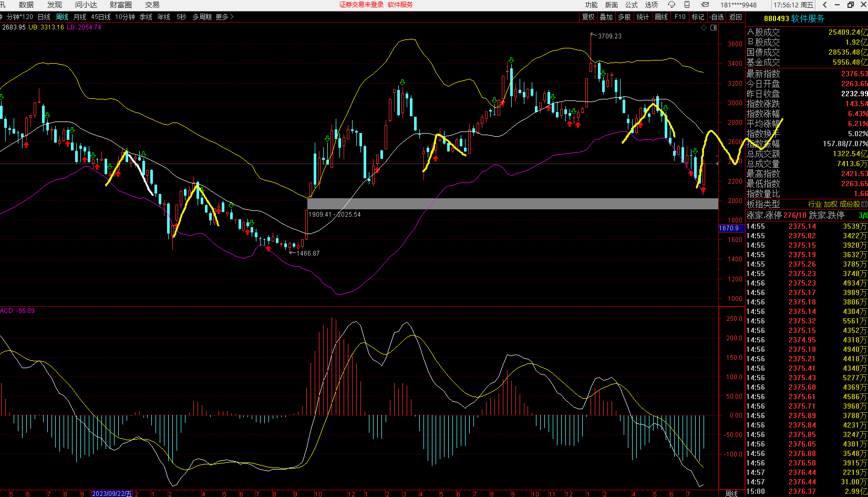Screen dimensions: 868x497
Task: Click the mobile phone icon in title bar
Action: tap(687, 5)
